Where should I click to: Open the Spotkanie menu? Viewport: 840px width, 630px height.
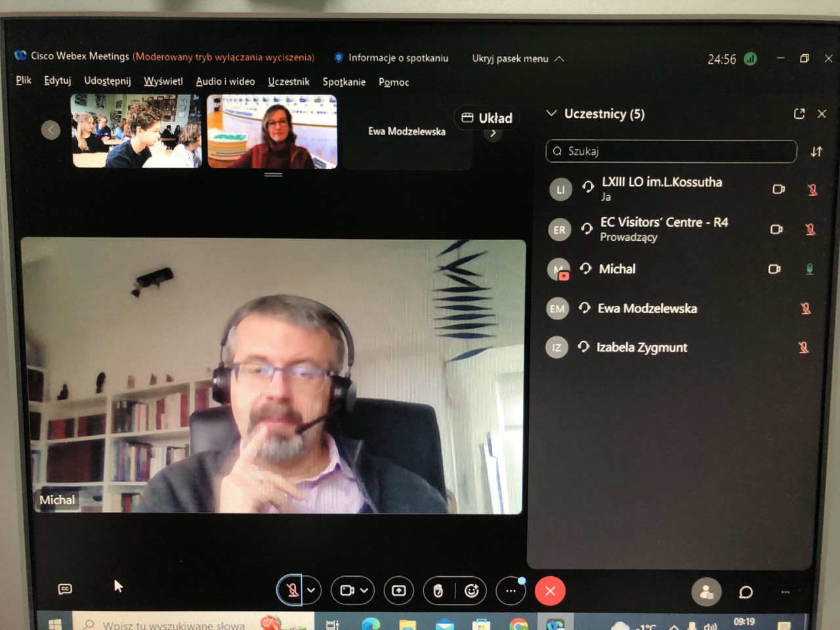point(343,82)
